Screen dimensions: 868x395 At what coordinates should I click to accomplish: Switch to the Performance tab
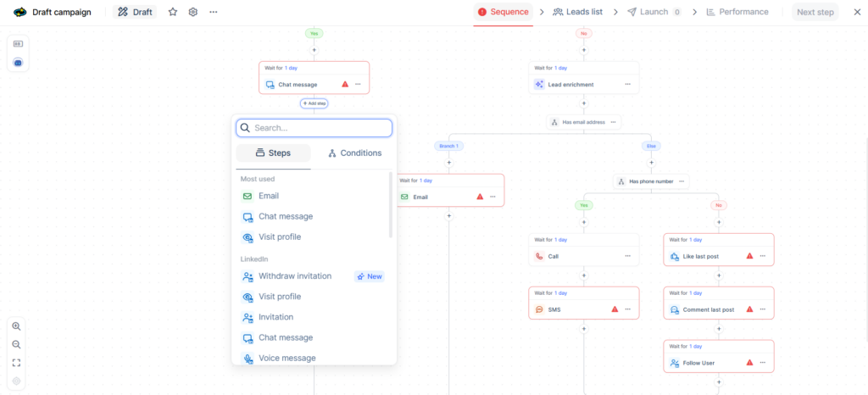(737, 12)
